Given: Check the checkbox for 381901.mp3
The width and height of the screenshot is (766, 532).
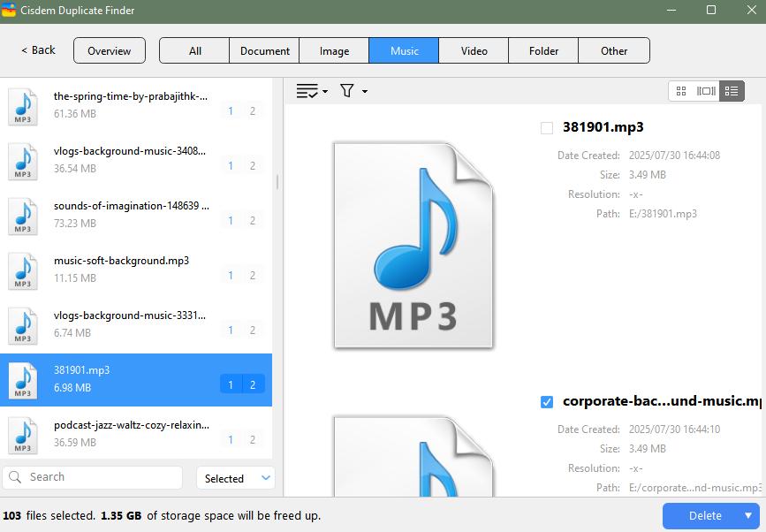Looking at the screenshot, I should coord(545,126).
